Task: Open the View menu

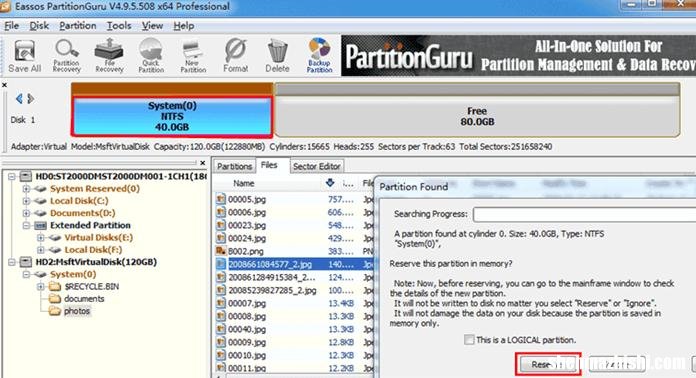Action: click(152, 26)
